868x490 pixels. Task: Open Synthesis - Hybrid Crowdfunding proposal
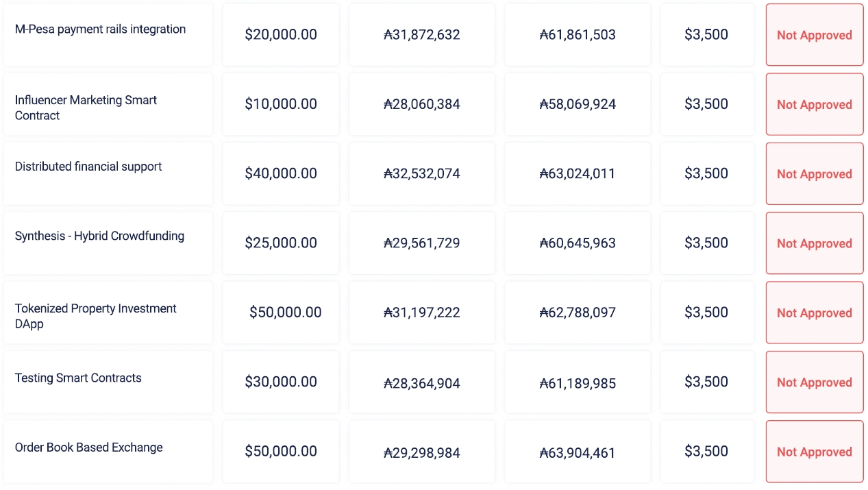coord(99,236)
